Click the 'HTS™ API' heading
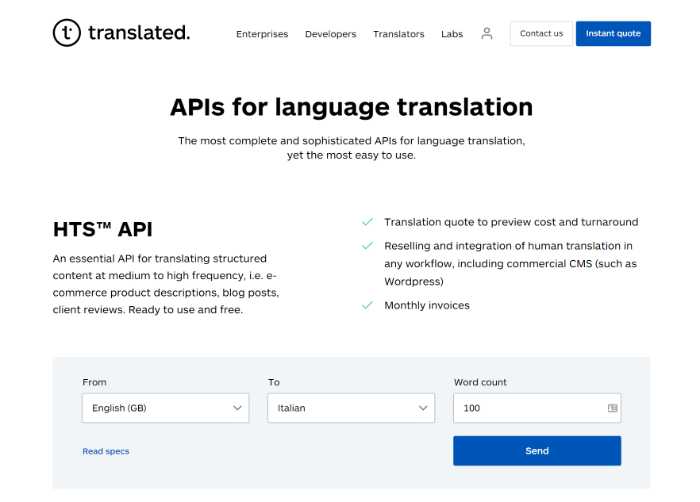 click(x=103, y=229)
